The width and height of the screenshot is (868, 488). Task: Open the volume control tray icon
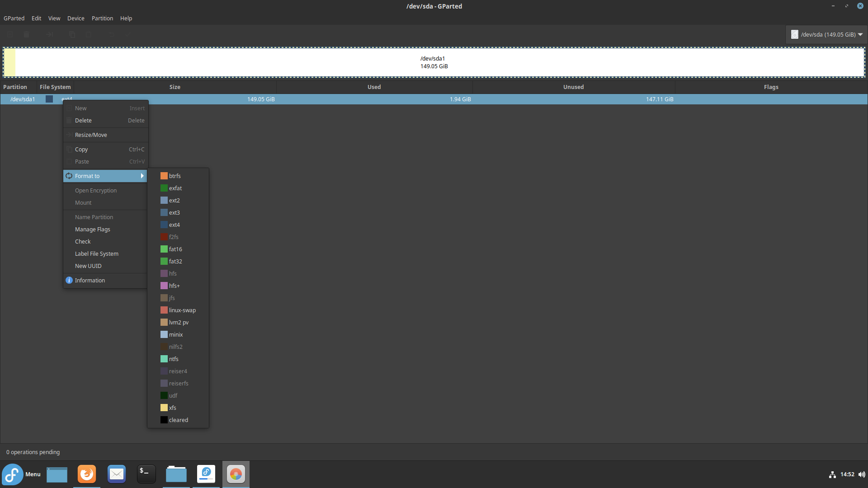pyautogui.click(x=862, y=474)
